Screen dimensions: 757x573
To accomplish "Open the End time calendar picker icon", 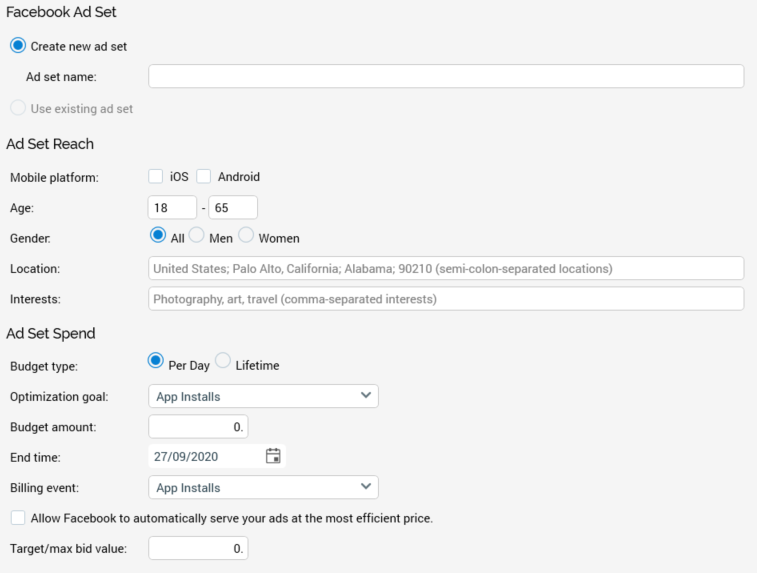I will tap(273, 456).
